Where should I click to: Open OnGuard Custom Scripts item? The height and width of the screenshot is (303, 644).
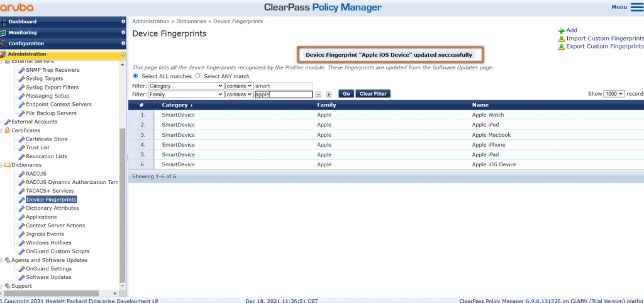57,251
